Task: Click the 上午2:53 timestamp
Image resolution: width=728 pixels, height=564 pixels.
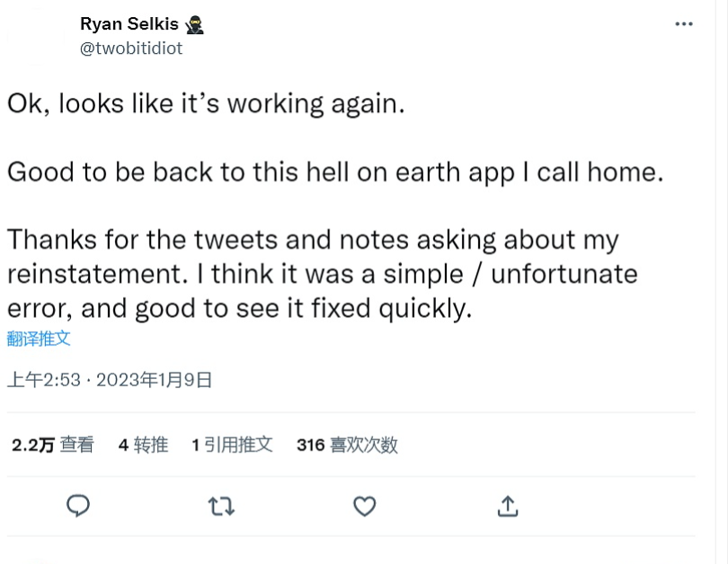Action: pyautogui.click(x=43, y=380)
